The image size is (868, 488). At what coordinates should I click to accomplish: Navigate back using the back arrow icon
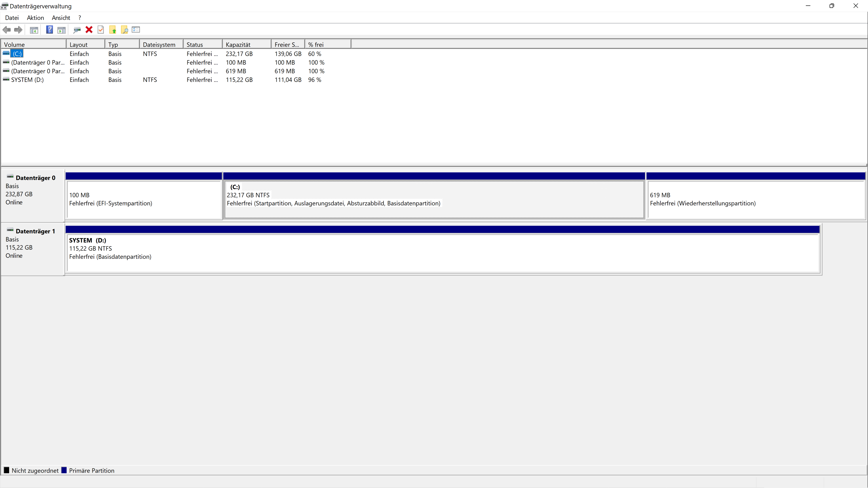point(6,30)
